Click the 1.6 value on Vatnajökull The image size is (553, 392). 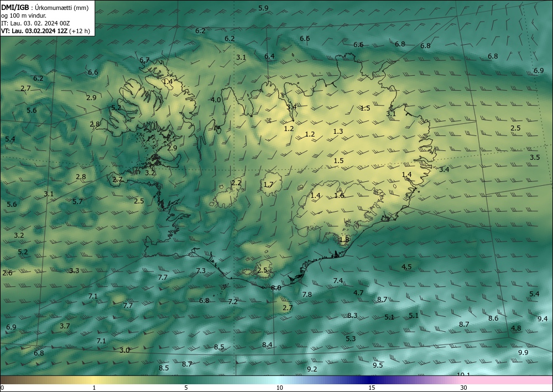339,195
